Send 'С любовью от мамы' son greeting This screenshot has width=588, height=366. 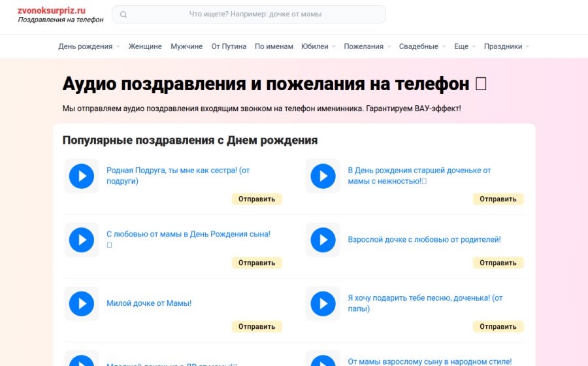click(x=257, y=263)
